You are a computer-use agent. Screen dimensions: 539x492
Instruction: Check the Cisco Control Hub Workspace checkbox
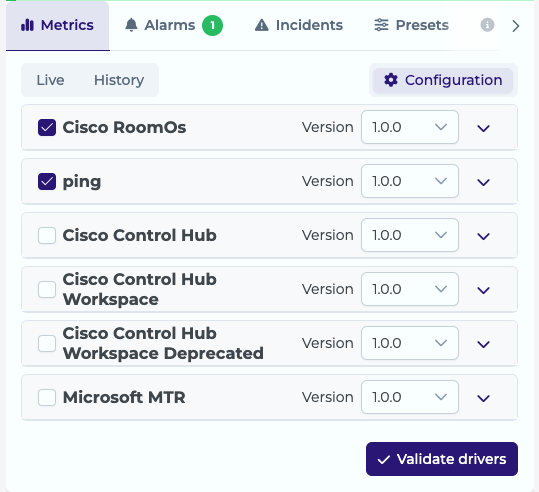tap(47, 289)
